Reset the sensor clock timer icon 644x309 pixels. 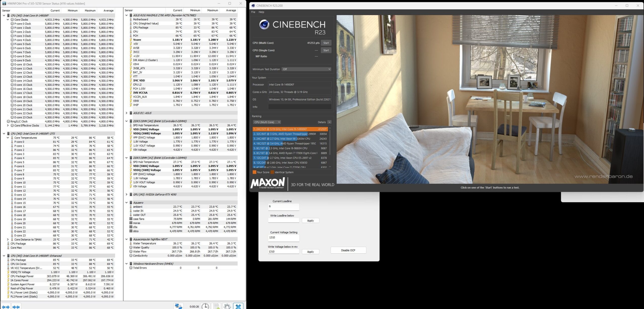click(205, 306)
